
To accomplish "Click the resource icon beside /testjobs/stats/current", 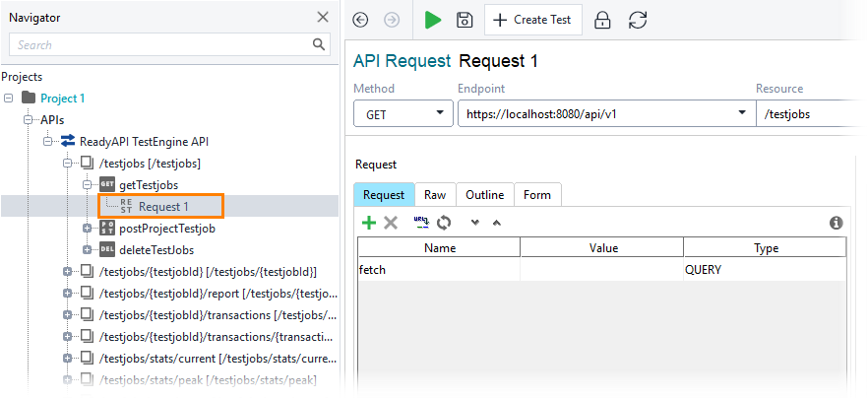I will point(87,358).
